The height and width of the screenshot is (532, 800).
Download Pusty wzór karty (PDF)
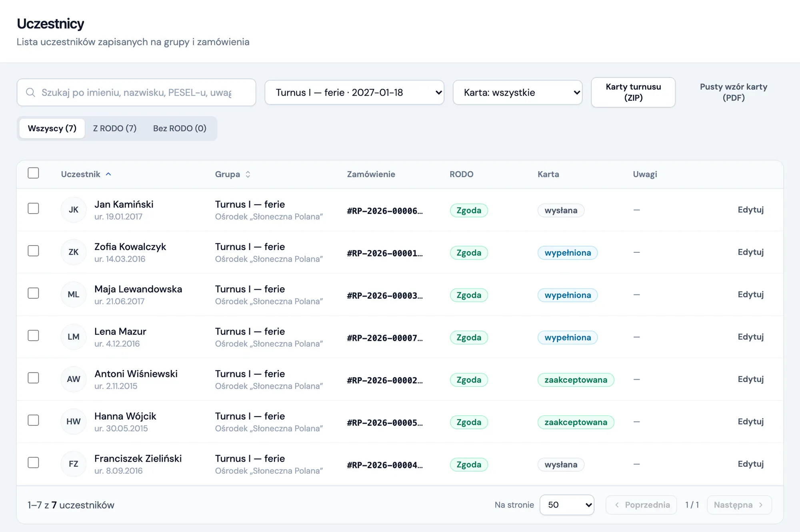click(x=734, y=92)
